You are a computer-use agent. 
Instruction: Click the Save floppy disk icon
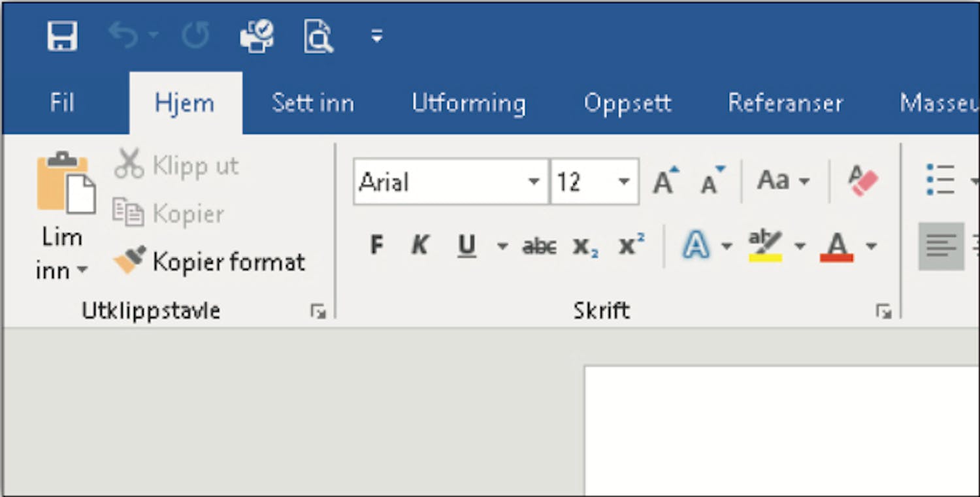tap(62, 35)
